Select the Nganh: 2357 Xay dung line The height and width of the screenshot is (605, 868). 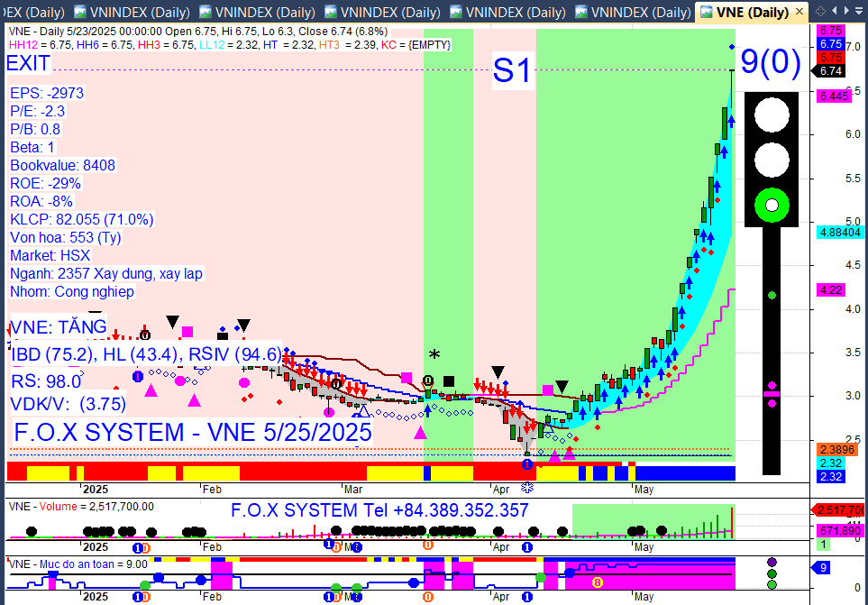(x=106, y=273)
